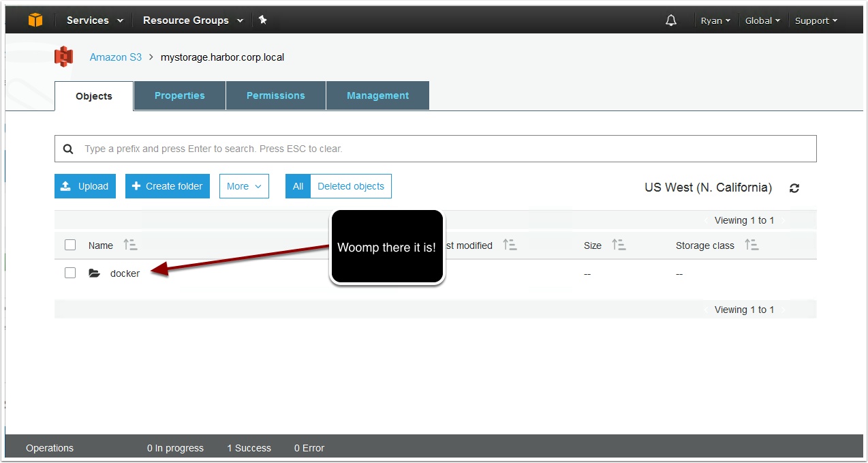868x463 pixels.
Task: Click 0 Error in the status bar
Action: [x=309, y=448]
